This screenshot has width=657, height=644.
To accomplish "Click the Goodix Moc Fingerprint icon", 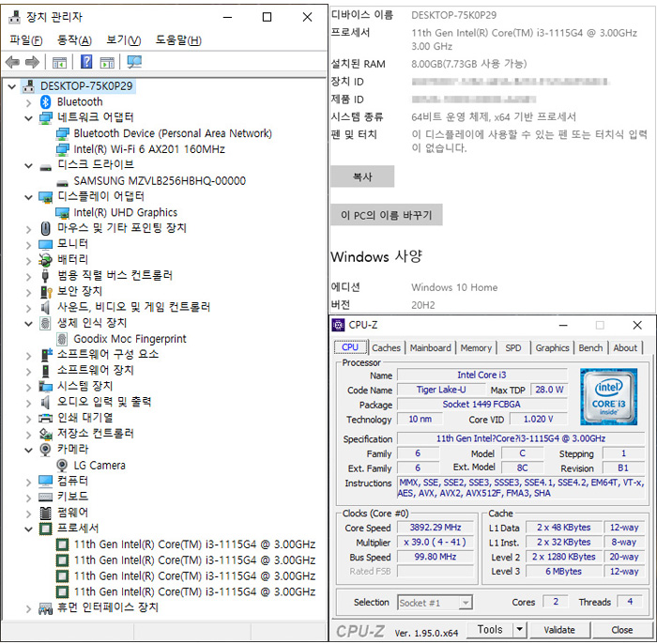I will (62, 339).
